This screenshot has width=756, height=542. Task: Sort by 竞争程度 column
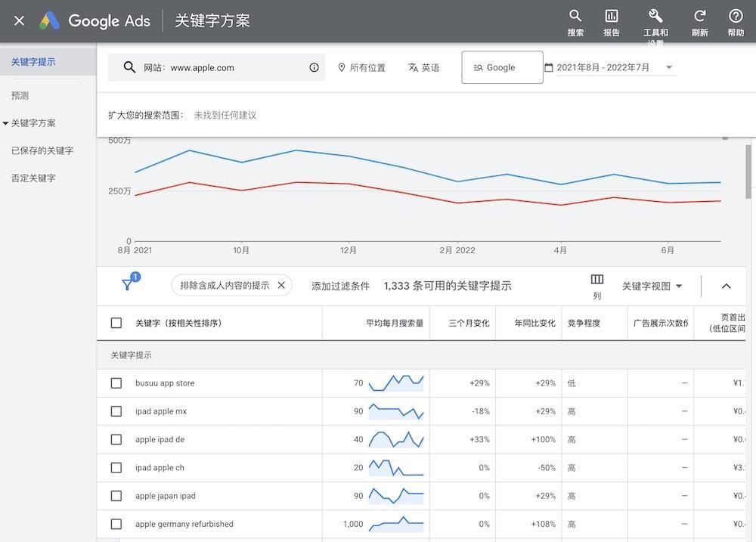tap(584, 323)
